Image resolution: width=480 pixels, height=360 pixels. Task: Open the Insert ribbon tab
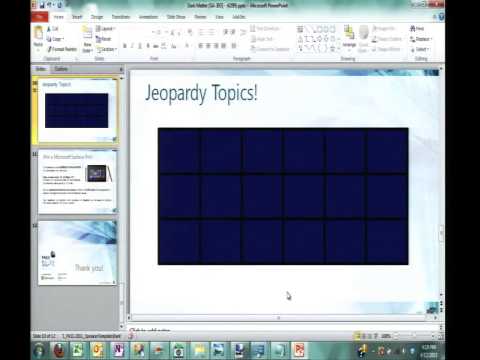point(77,17)
